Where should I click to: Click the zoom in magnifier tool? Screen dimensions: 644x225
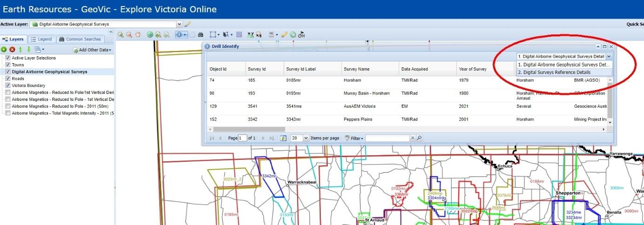(121, 35)
